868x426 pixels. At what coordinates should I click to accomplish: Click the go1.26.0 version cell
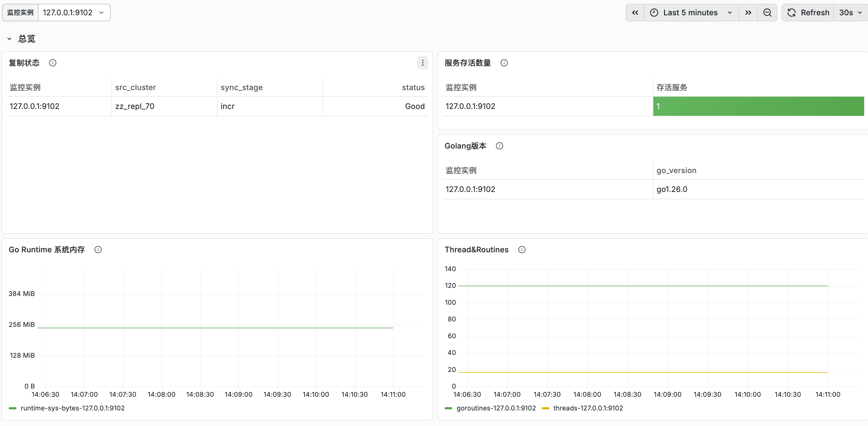pyautogui.click(x=758, y=189)
